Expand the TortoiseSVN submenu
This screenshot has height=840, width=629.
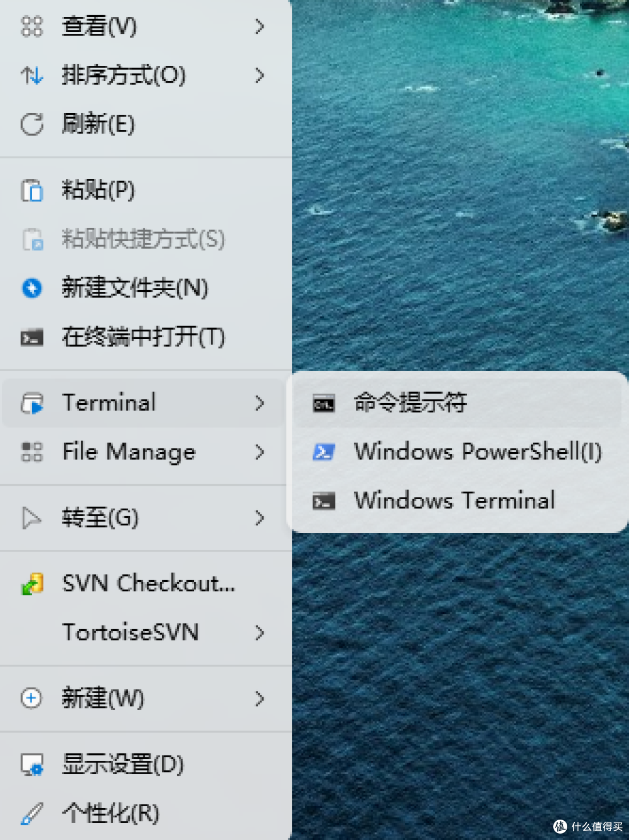pyautogui.click(x=131, y=633)
